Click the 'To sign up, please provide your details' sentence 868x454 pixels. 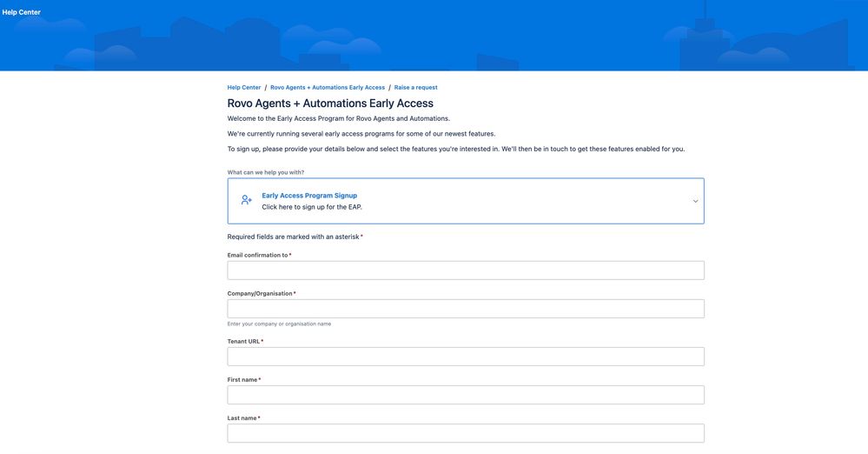[x=455, y=149]
